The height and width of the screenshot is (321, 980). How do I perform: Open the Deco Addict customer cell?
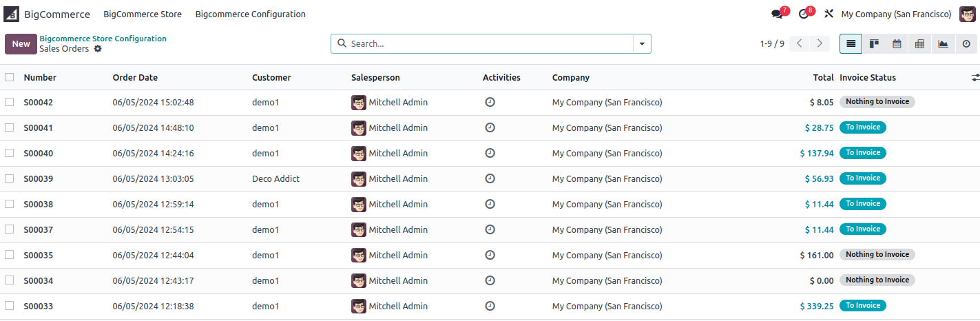pyautogui.click(x=276, y=178)
